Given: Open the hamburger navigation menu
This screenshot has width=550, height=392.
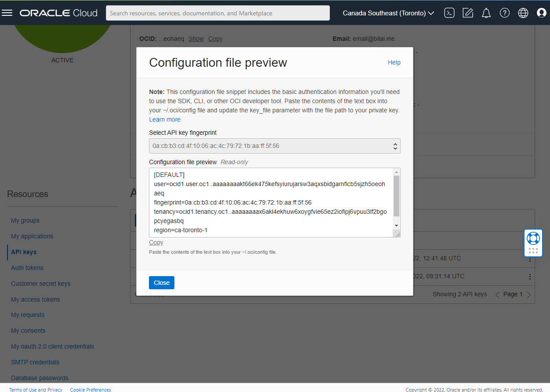Looking at the screenshot, I should click(7, 13).
